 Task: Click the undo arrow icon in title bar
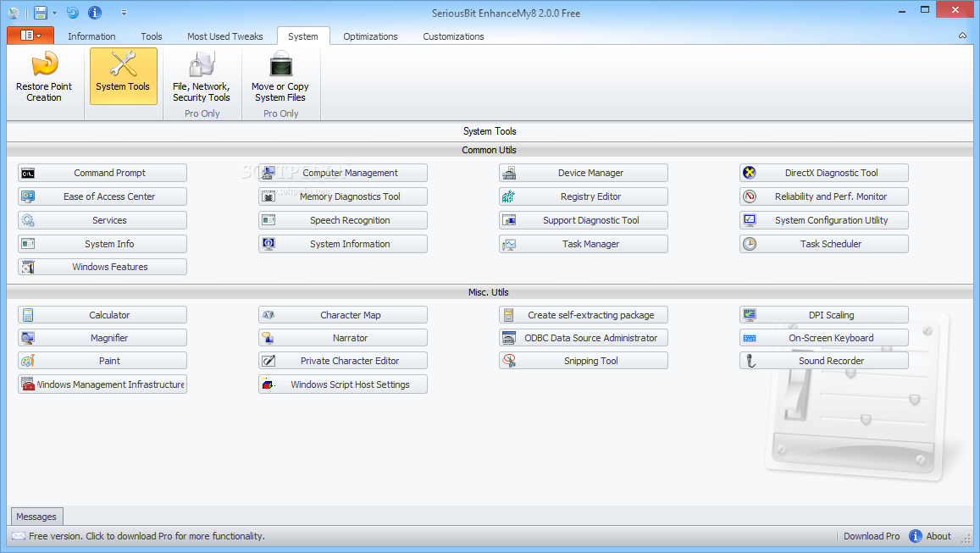pyautogui.click(x=73, y=13)
